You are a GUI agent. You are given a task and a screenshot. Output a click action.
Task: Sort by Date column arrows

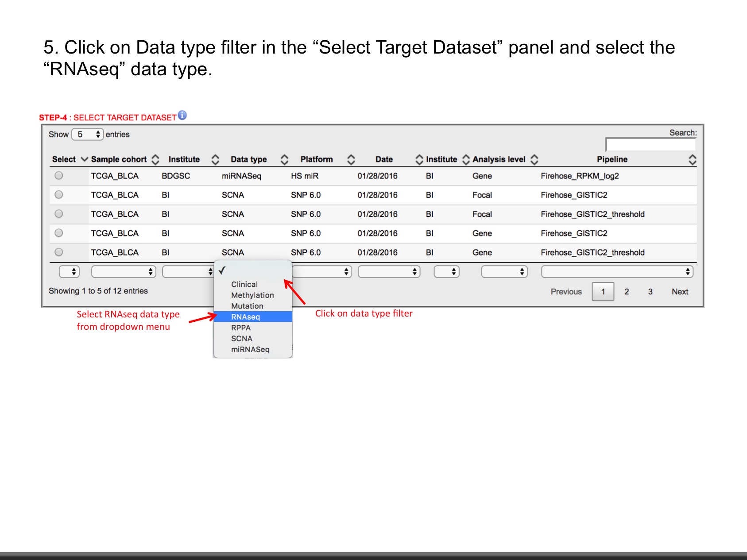(419, 159)
